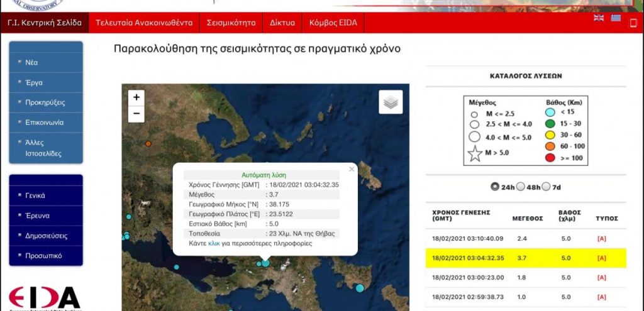Close the earthquake info popup
The width and height of the screenshot is (644, 311).
(352, 168)
